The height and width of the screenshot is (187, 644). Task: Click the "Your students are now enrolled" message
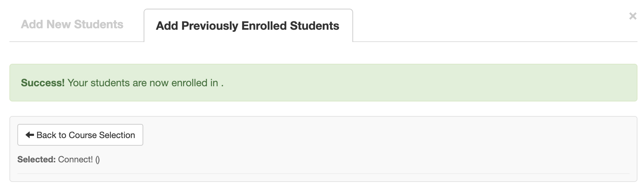pos(143,83)
